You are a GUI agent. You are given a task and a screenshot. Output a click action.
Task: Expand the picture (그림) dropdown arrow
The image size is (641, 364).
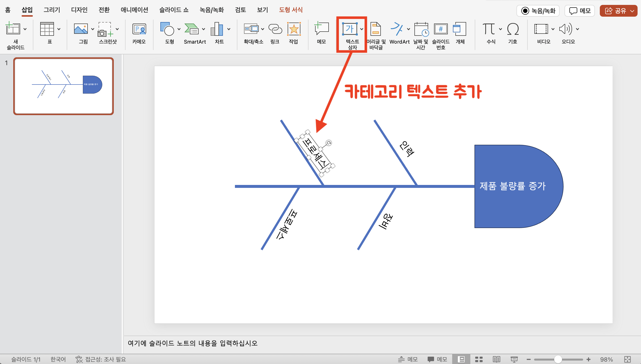coord(93,29)
